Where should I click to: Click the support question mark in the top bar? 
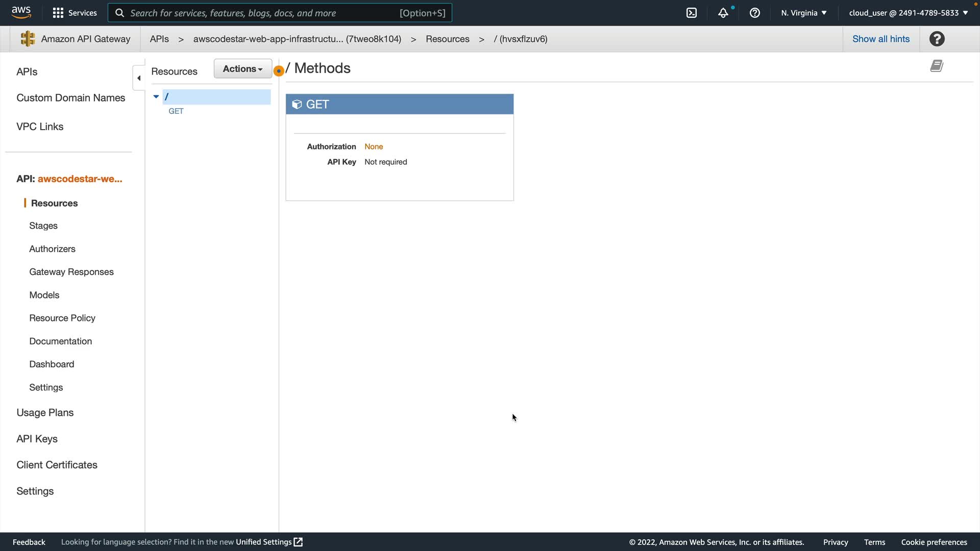[x=755, y=13]
